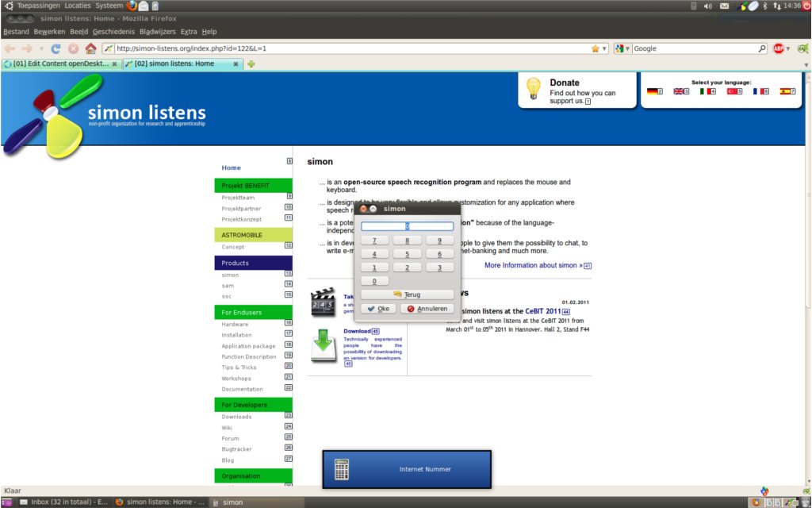Click the number field in simon dialog

407,226
